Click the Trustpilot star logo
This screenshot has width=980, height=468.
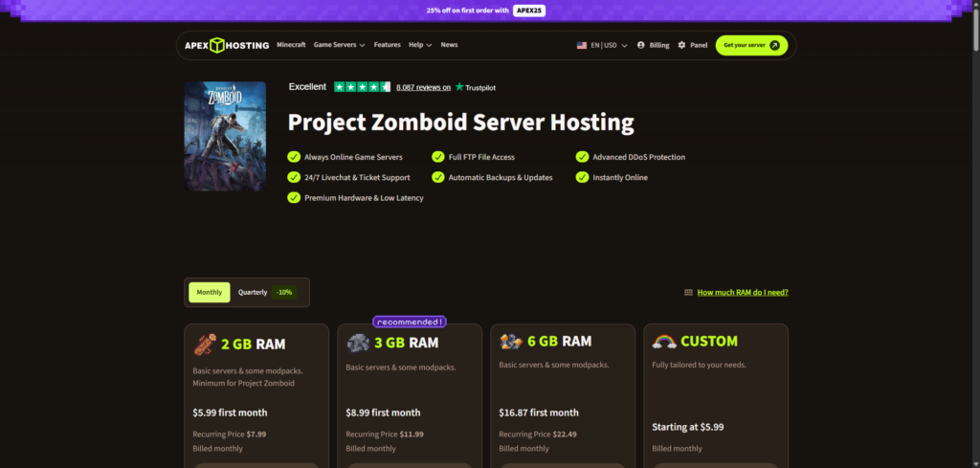click(459, 87)
